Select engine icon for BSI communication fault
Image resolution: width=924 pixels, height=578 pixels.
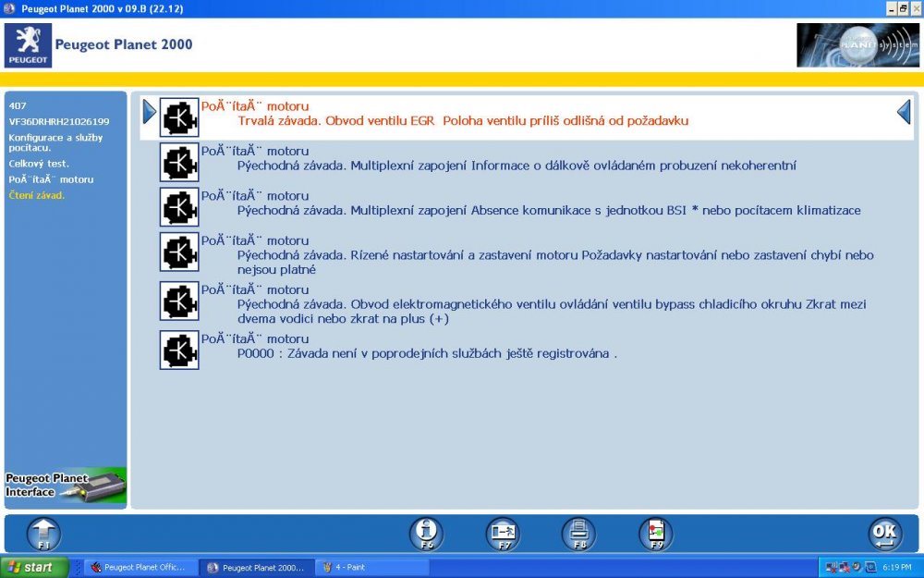coord(179,207)
